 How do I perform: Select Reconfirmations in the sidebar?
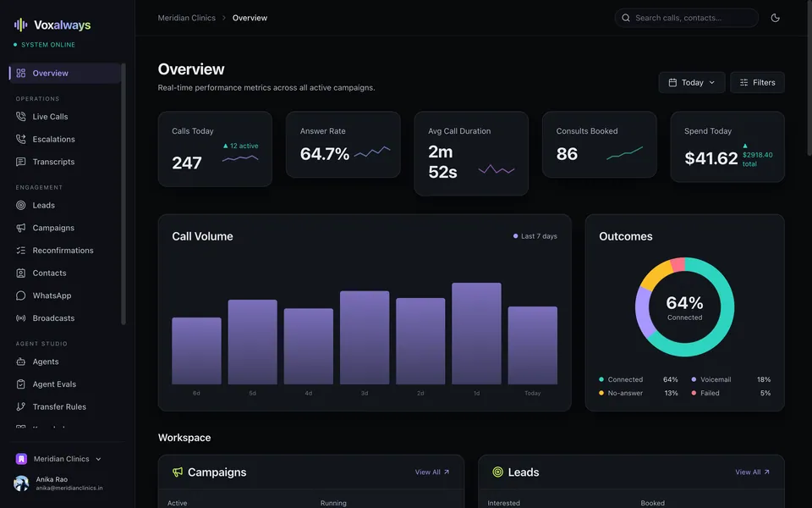coord(65,251)
